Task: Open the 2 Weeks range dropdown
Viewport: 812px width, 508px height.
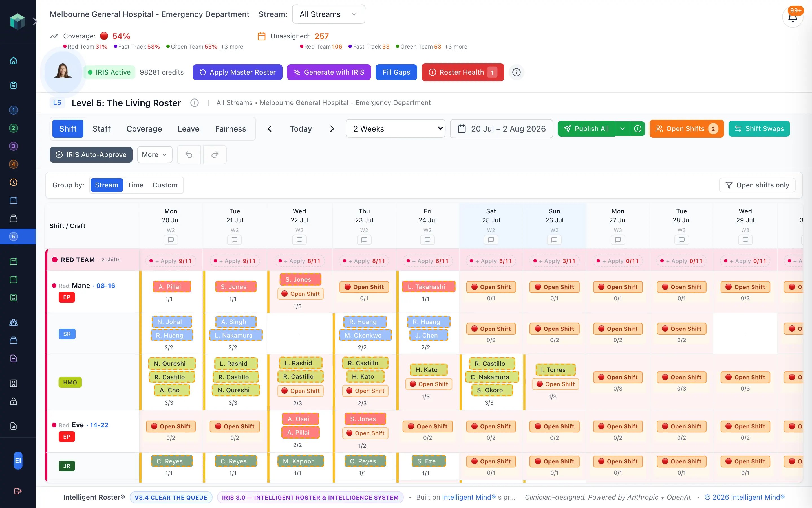Action: 396,129
